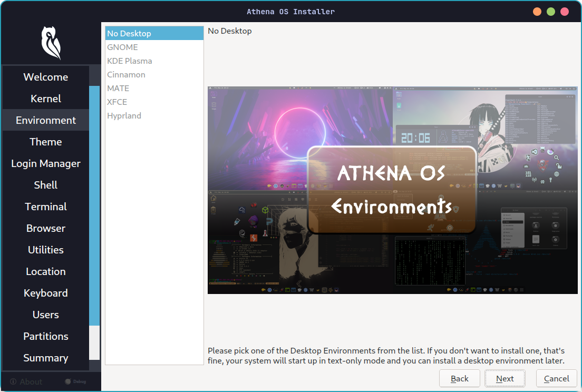The width and height of the screenshot is (582, 392).
Task: Pick MATE as the desktop environment
Action: 118,88
